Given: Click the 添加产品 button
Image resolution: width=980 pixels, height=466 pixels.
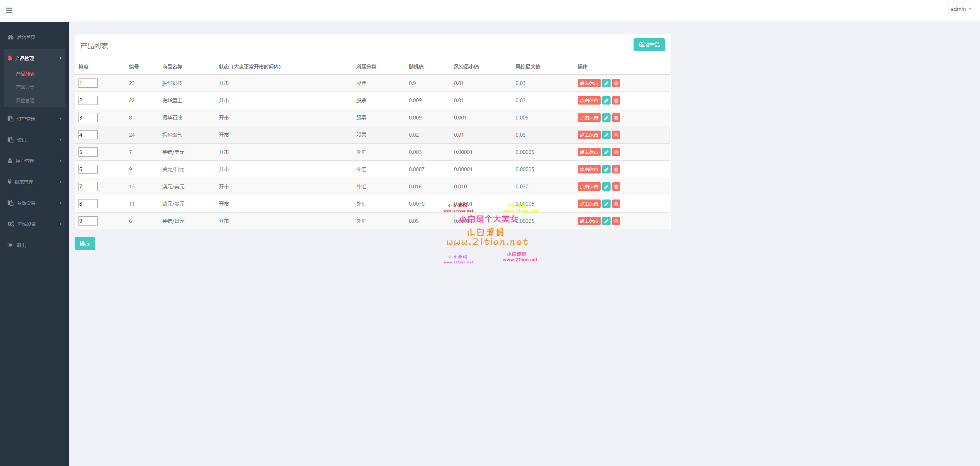Looking at the screenshot, I should (649, 45).
